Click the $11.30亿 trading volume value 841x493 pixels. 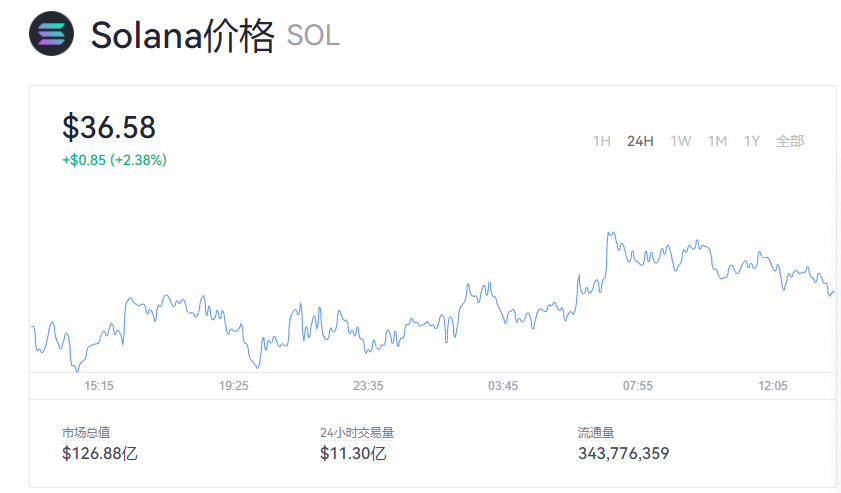click(353, 453)
